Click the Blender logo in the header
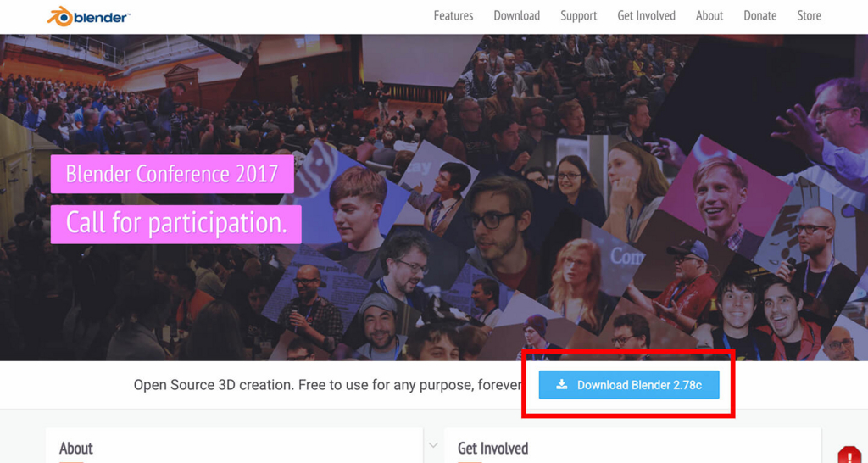 click(x=88, y=17)
